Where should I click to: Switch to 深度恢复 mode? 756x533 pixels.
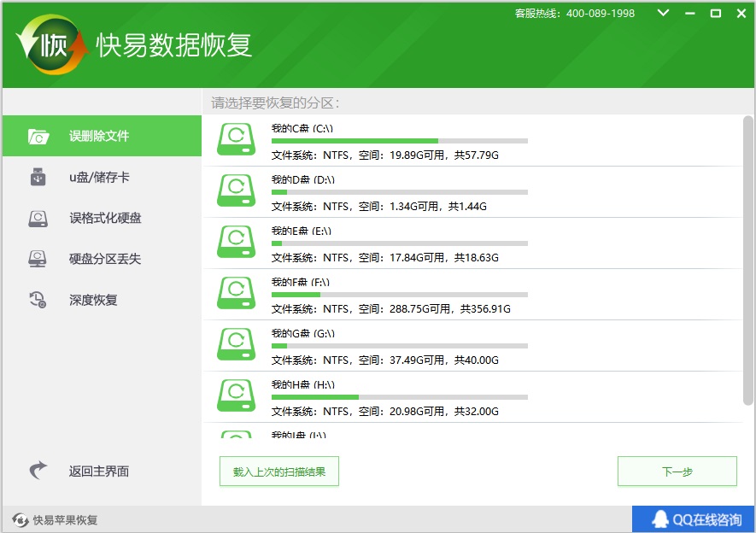coord(93,300)
